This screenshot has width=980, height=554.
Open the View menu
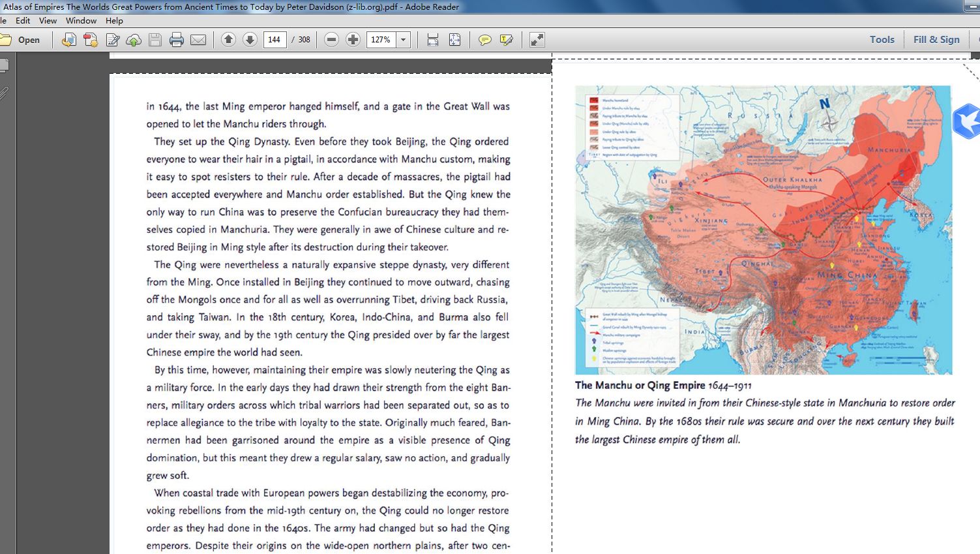point(48,20)
